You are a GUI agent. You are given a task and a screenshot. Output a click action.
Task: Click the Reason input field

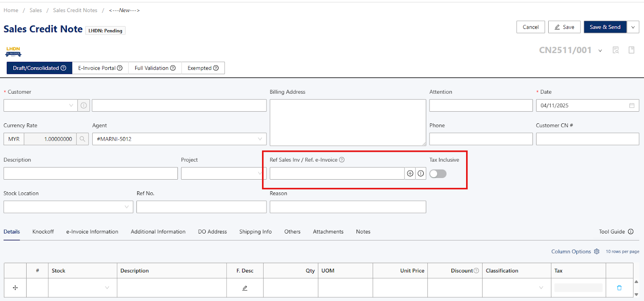pos(348,207)
